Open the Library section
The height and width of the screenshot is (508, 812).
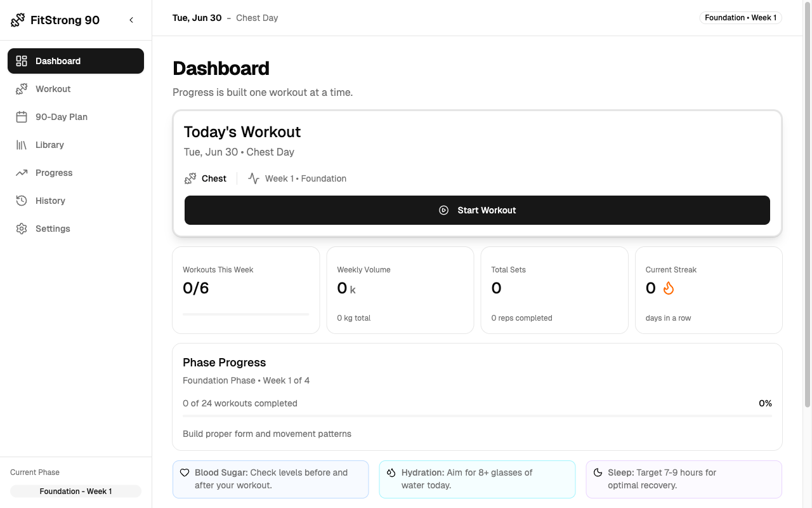click(75, 145)
